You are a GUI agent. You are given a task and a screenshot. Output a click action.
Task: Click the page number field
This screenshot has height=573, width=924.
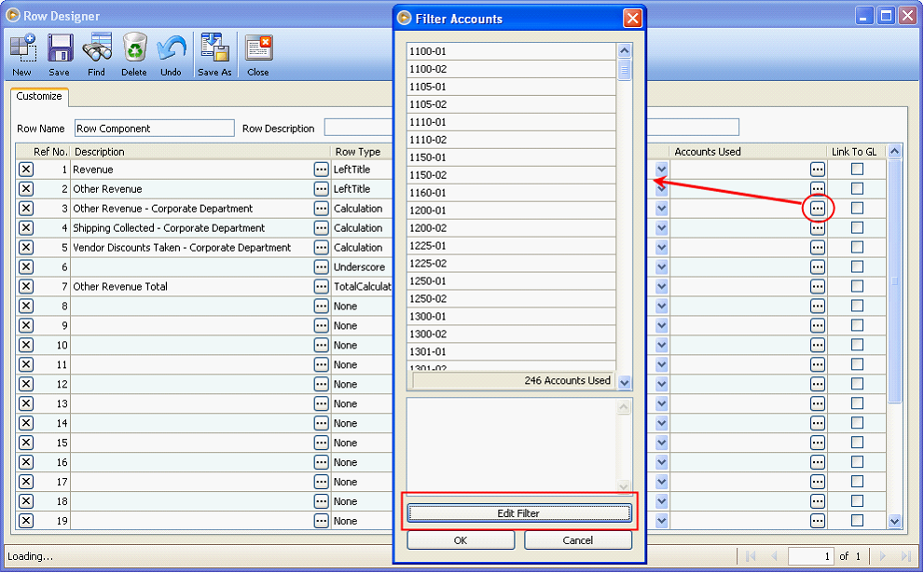[x=811, y=556]
